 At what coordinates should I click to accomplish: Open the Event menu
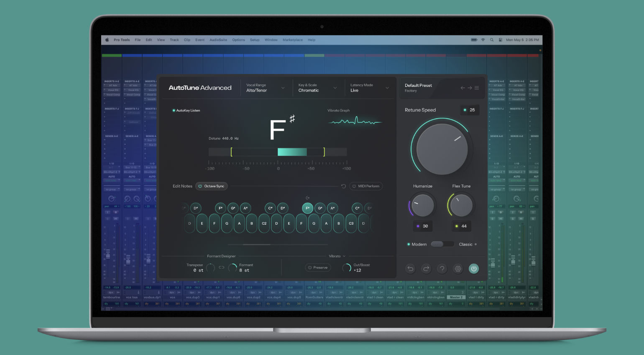(x=200, y=40)
